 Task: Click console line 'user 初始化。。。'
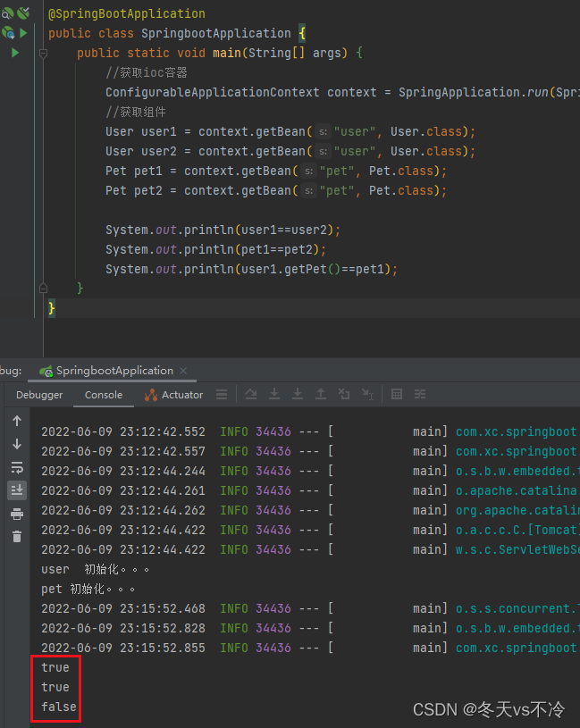click(x=96, y=569)
